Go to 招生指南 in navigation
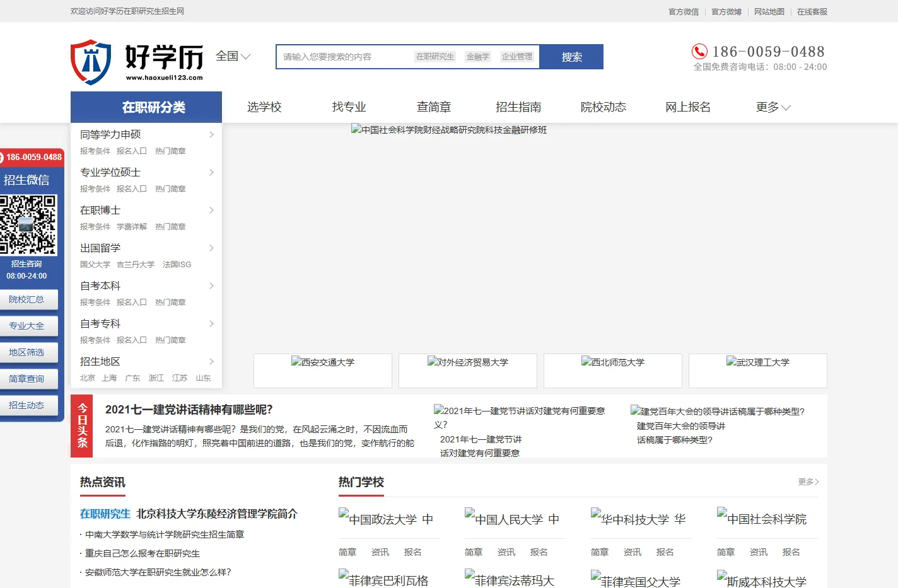Image resolution: width=898 pixels, height=588 pixels. tap(518, 107)
